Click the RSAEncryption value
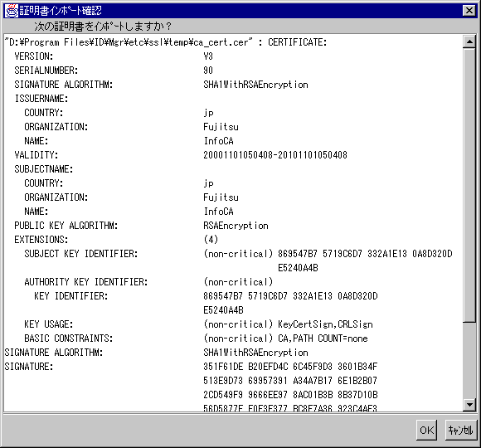The image size is (481, 448). (x=236, y=226)
